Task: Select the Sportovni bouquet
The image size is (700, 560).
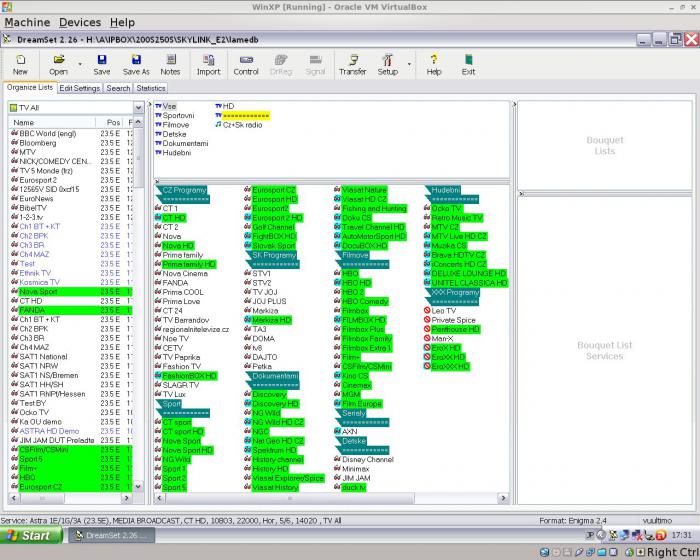Action: click(x=175, y=116)
